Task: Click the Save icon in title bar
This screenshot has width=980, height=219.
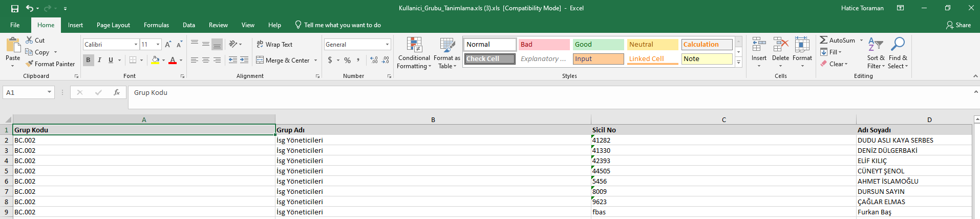Action: coord(15,8)
